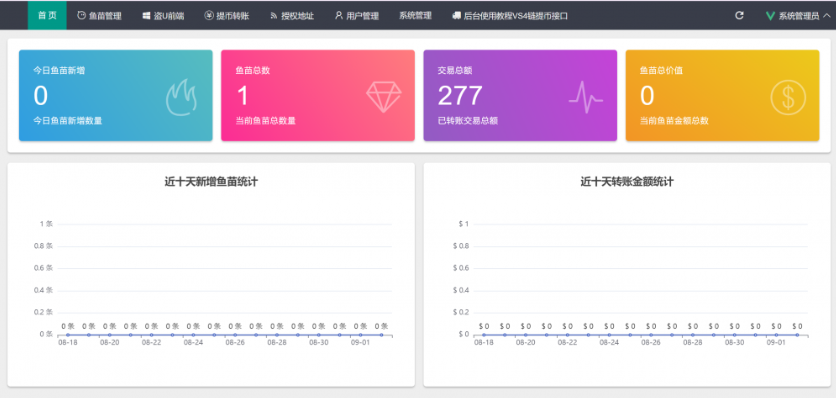Open the 鱼苗管理 menu
The width and height of the screenshot is (836, 398).
pos(100,16)
